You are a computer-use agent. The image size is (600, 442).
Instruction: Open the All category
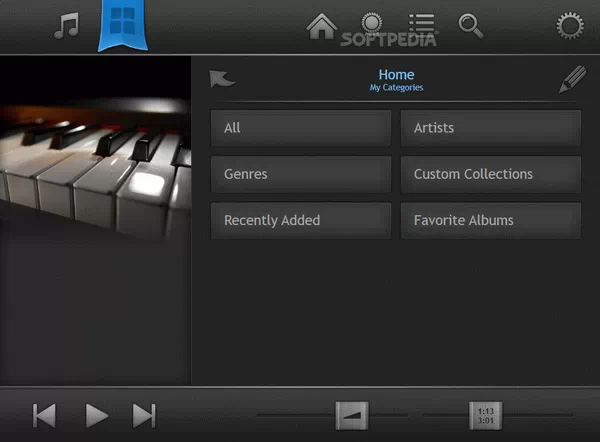tap(300, 128)
